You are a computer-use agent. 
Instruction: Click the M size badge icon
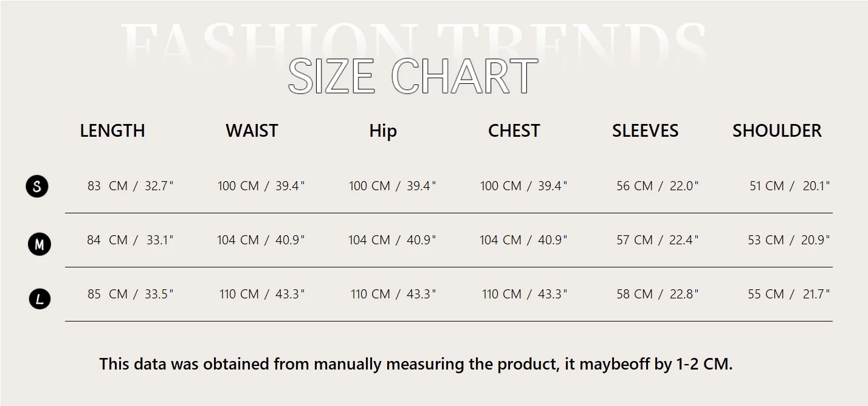(40, 244)
